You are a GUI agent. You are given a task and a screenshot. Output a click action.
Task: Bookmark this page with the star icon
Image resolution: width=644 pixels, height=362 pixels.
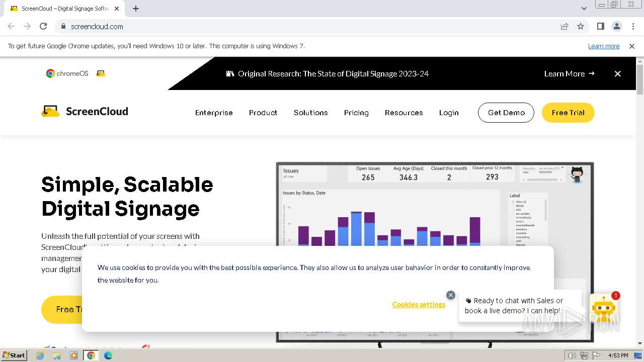(581, 26)
